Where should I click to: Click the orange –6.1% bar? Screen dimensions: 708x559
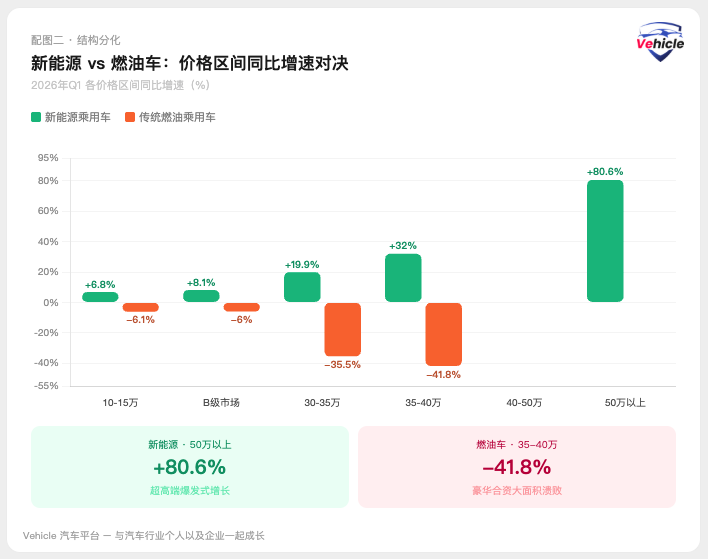pos(140,307)
